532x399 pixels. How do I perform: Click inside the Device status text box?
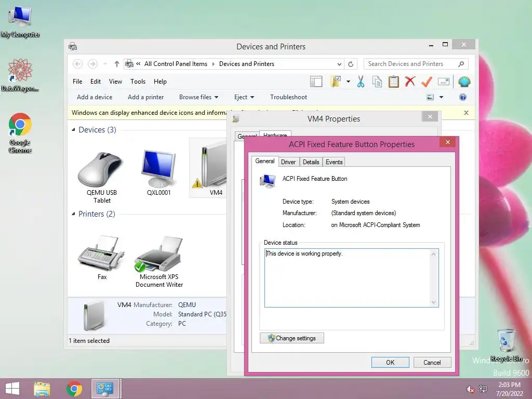point(347,278)
